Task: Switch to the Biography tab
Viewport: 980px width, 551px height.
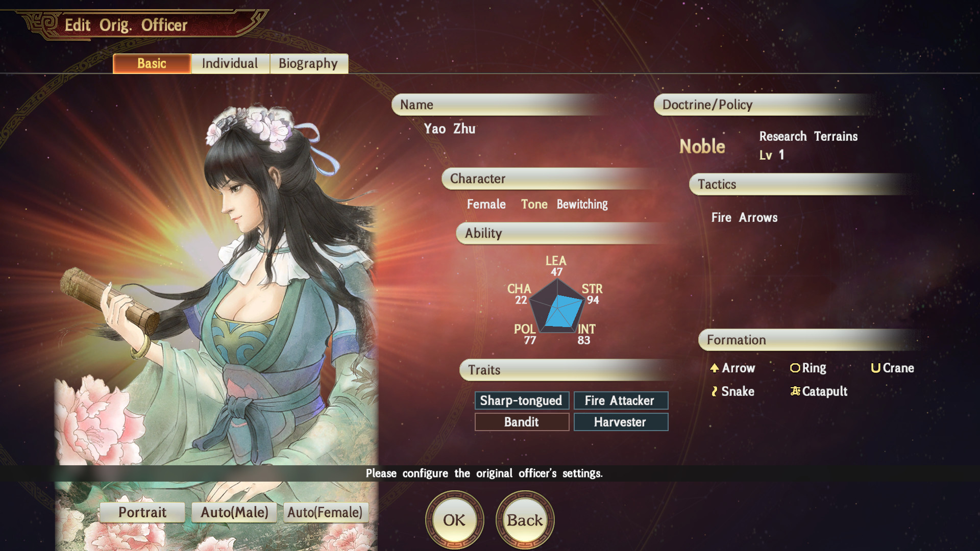Action: [309, 64]
